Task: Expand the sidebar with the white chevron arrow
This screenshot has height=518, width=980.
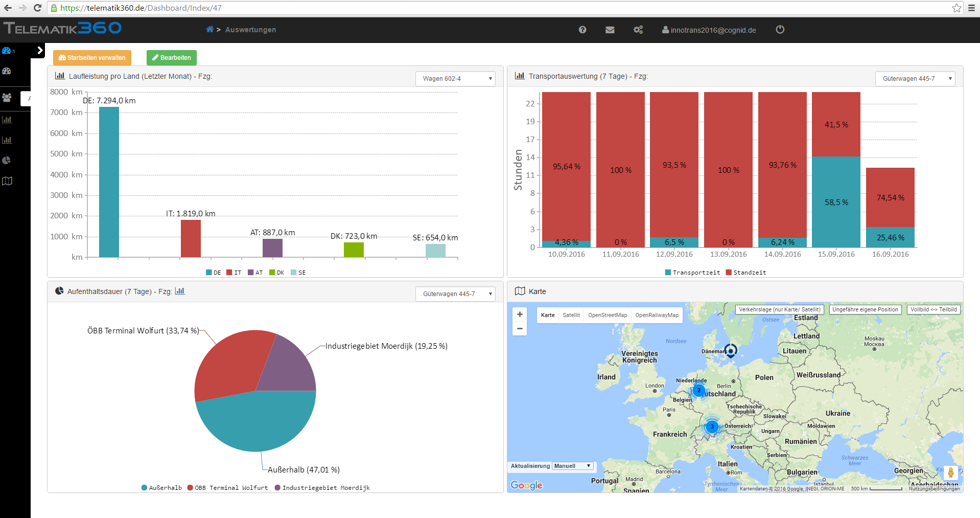Action: 40,51
